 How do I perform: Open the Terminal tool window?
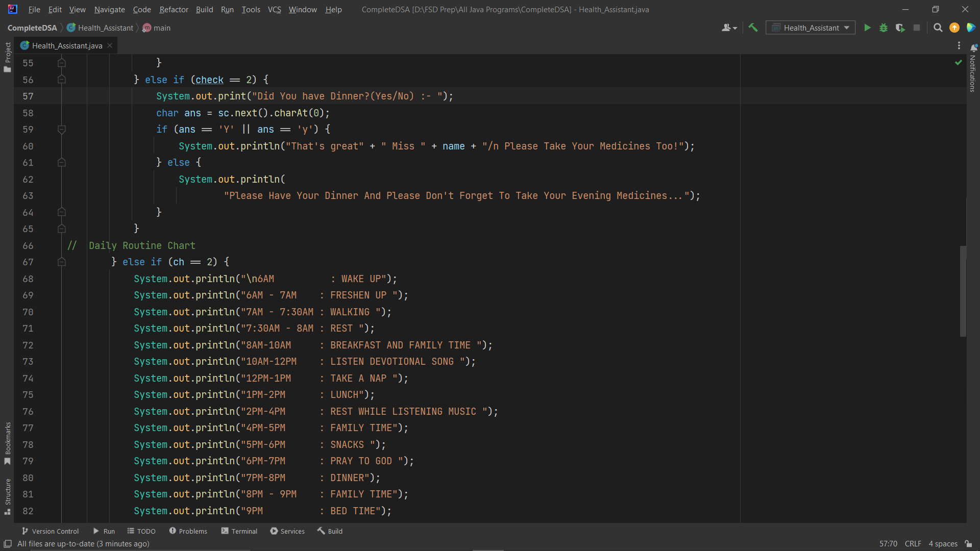pos(239,531)
